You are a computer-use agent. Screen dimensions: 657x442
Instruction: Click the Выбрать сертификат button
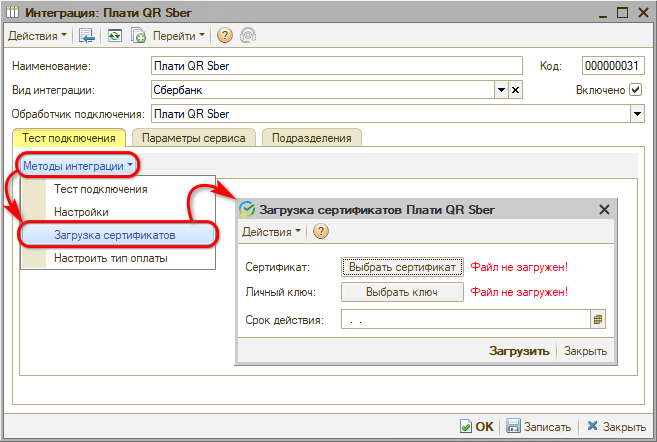402,267
